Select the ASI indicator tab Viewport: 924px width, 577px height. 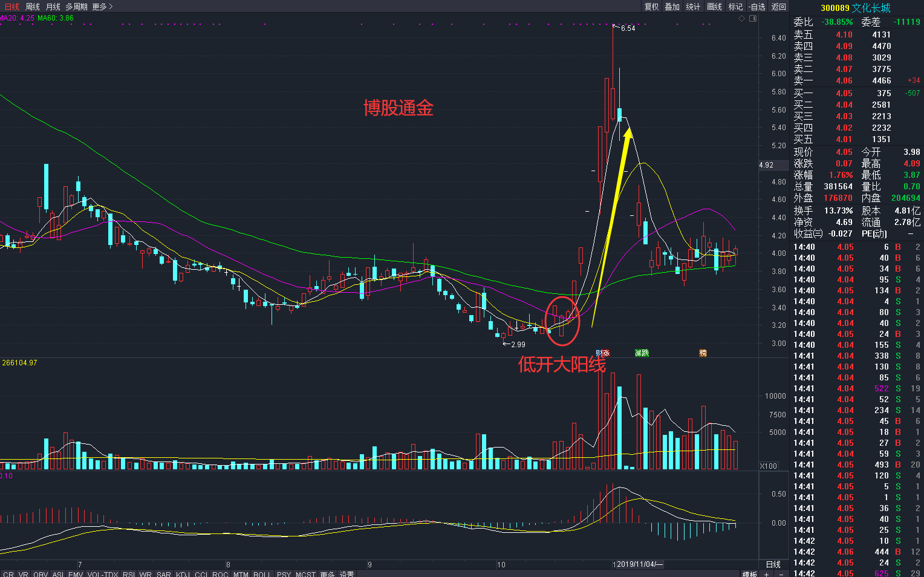[58, 573]
